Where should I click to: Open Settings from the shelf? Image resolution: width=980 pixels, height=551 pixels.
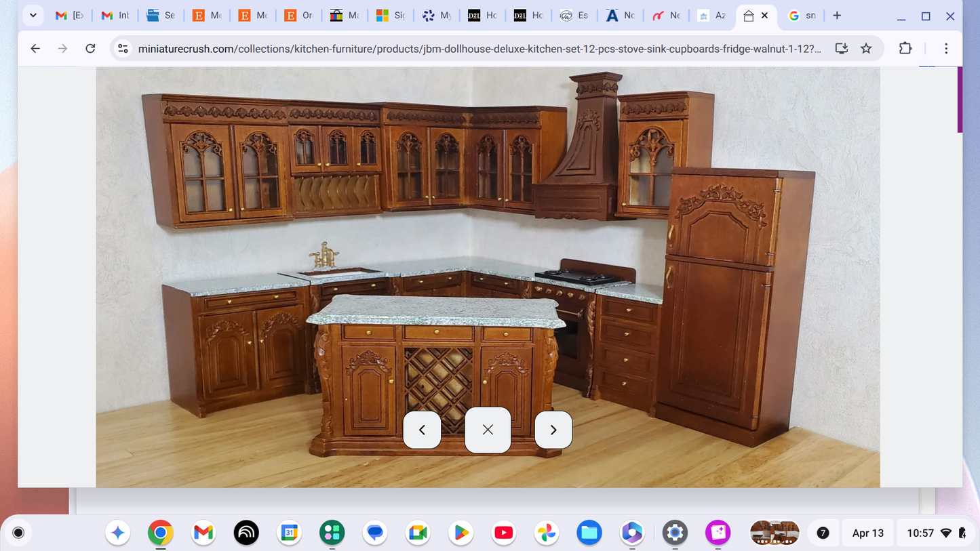(x=675, y=533)
